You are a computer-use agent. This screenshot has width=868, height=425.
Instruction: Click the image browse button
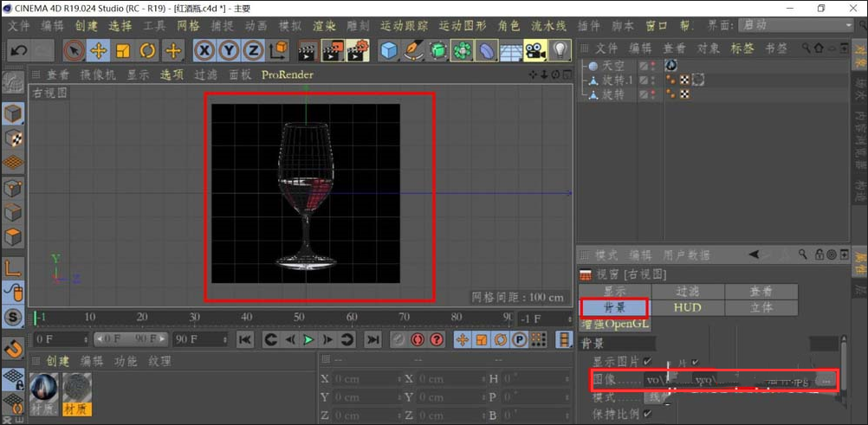[x=826, y=380]
